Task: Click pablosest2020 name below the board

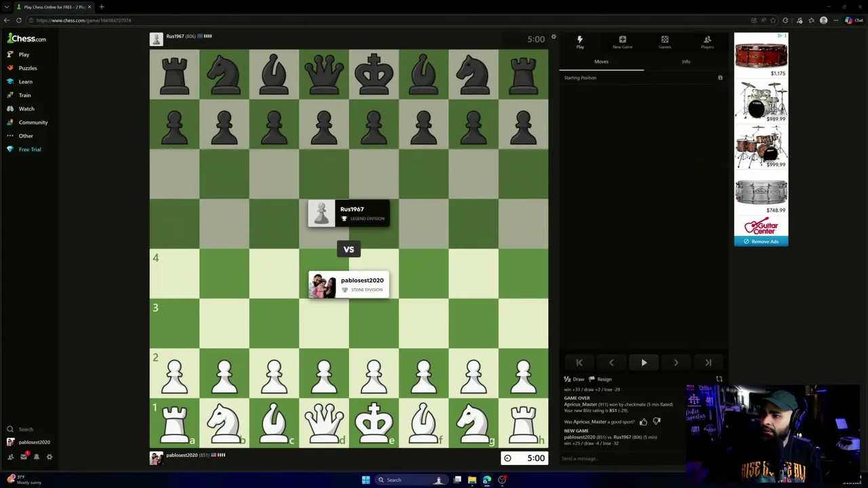Action: [x=182, y=455]
